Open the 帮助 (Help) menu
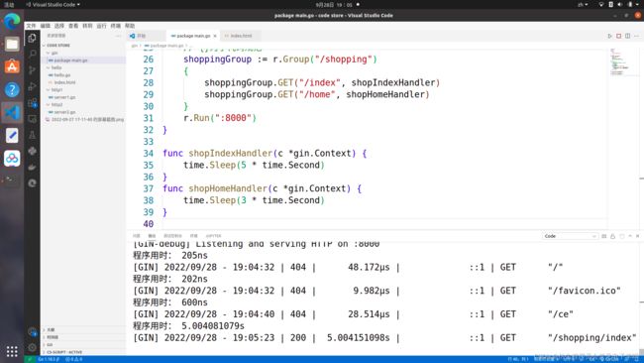644x363 pixels. coord(130,26)
